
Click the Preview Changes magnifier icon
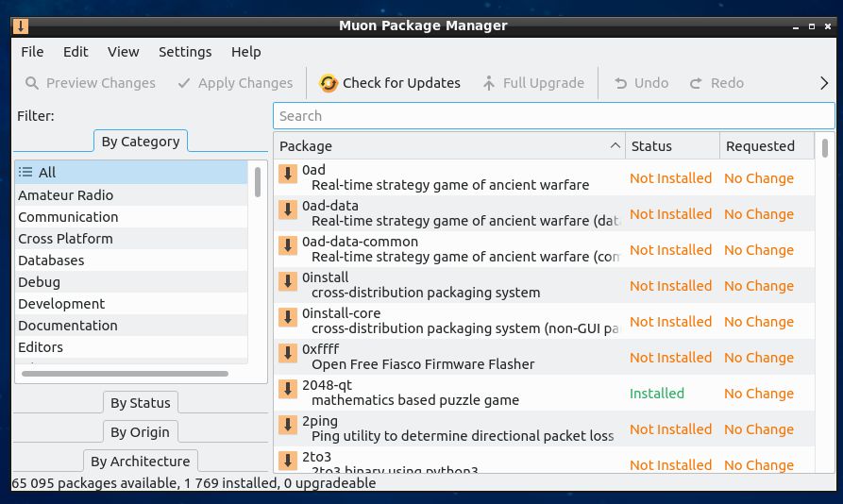pos(32,83)
